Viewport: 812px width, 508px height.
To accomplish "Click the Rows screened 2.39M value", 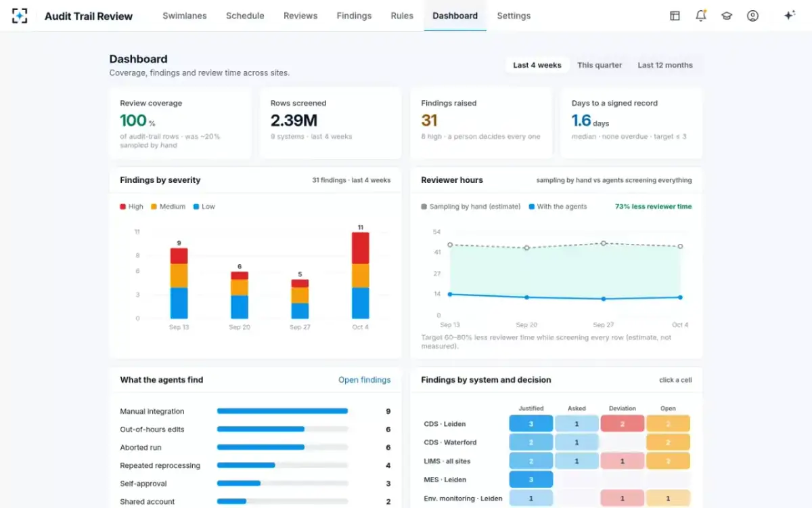I will 294,121.
